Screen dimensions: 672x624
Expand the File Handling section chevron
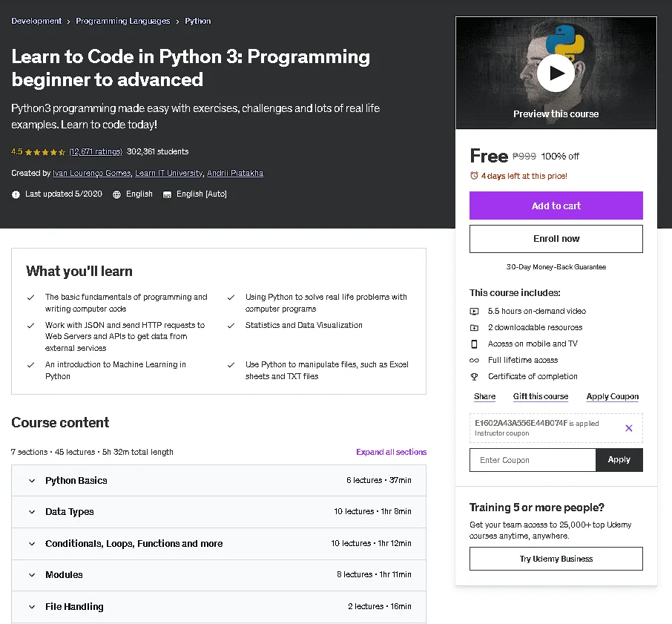[32, 607]
